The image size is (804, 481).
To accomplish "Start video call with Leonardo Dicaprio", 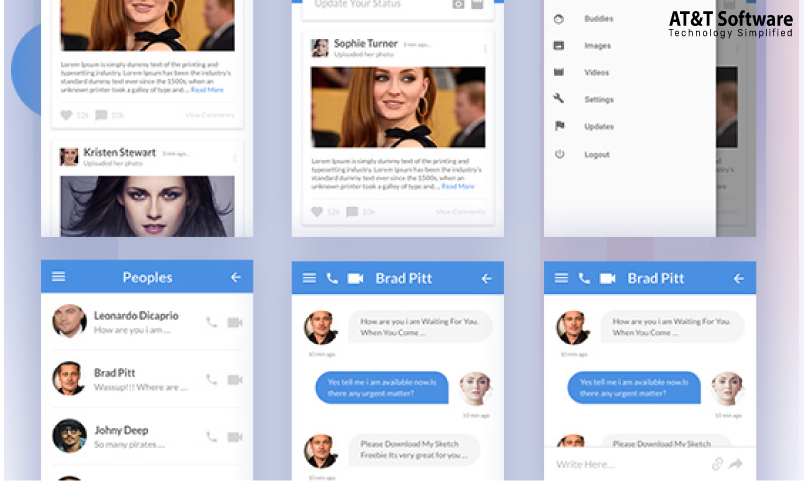I will coord(235,323).
